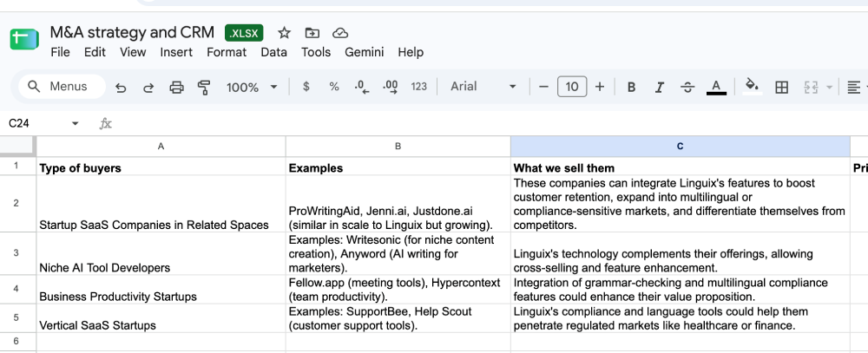This screenshot has width=868, height=353.
Task: Select column A header
Action: 161,146
